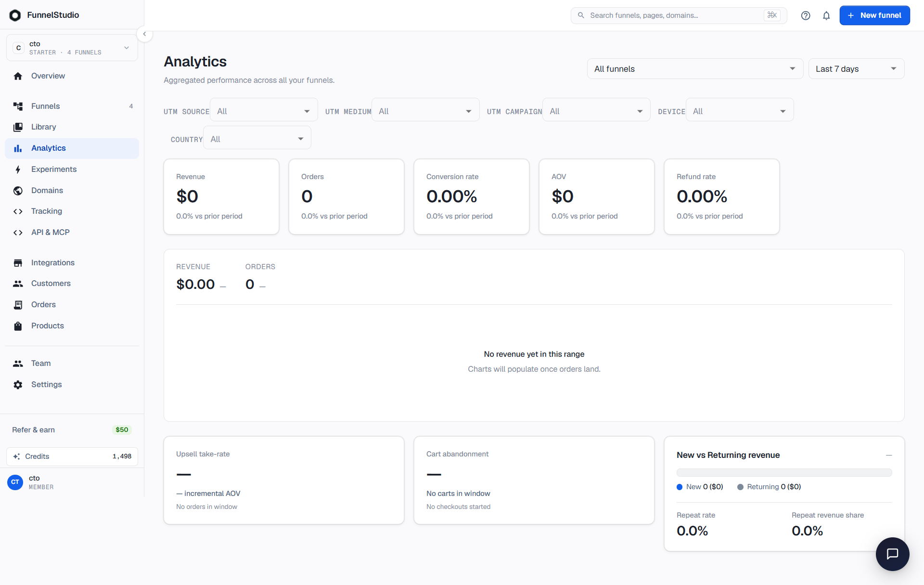This screenshot has height=585, width=924.
Task: Open the notifications bell icon
Action: (x=826, y=15)
